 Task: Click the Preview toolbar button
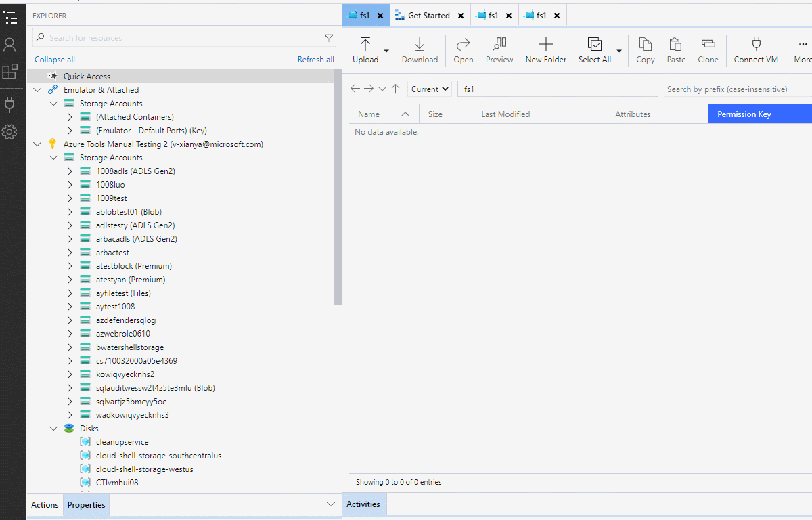[499, 51]
